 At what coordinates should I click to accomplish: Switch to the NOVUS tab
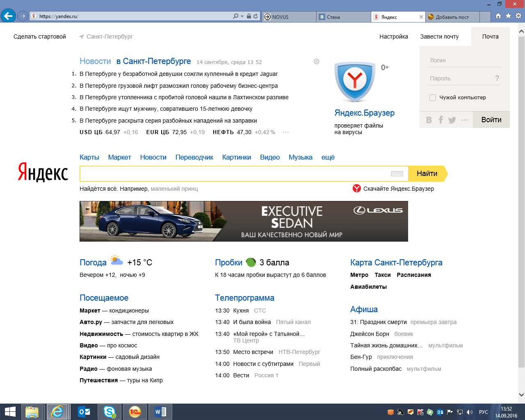pos(289,17)
